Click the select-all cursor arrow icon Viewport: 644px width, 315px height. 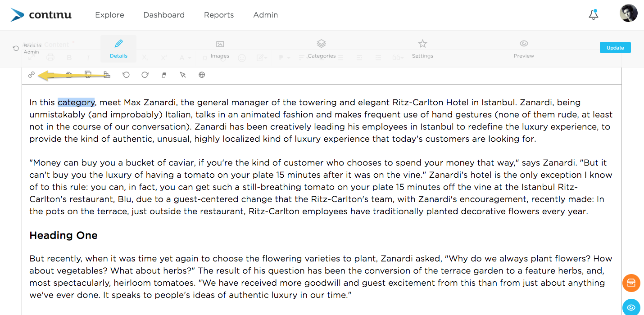[x=183, y=75]
